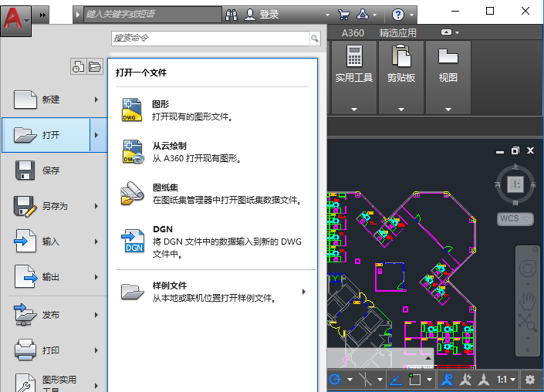Click the magnifier icon in command search
The image size is (544, 392).
[315, 38]
